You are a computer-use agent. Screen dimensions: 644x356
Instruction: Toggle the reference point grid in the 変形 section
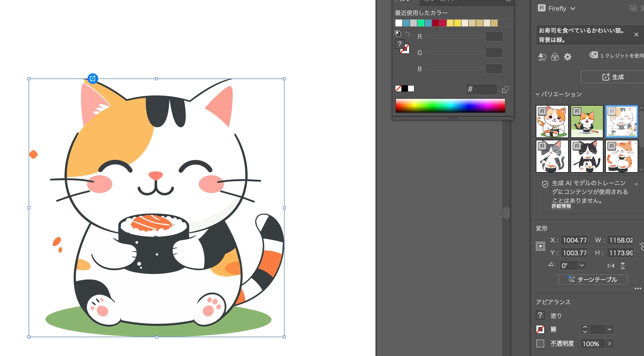[x=540, y=246]
